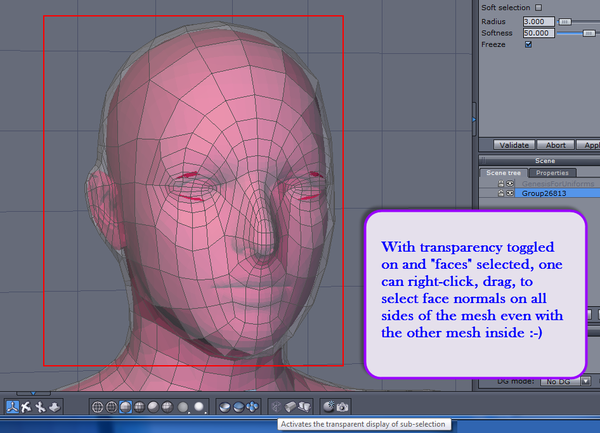Activate the highlighted flat-shaded wireframe sphere icon
Viewport: 600px width, 433px height.
pyautogui.click(x=125, y=407)
